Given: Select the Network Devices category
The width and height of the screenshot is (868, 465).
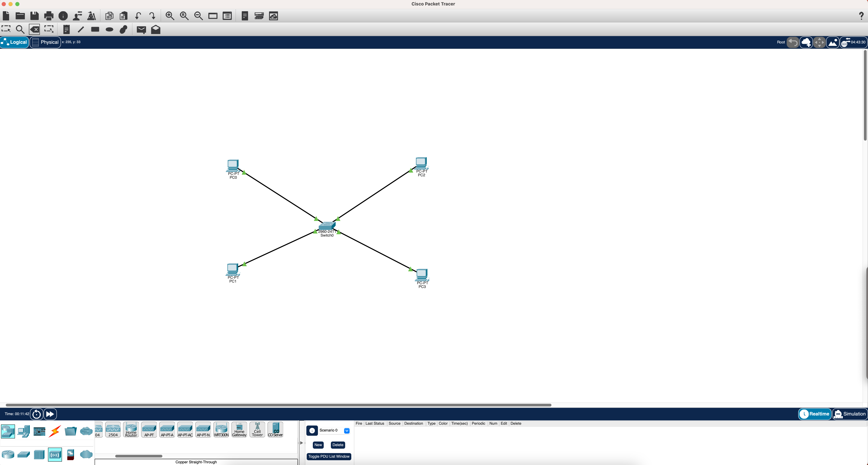Looking at the screenshot, I should [x=8, y=431].
